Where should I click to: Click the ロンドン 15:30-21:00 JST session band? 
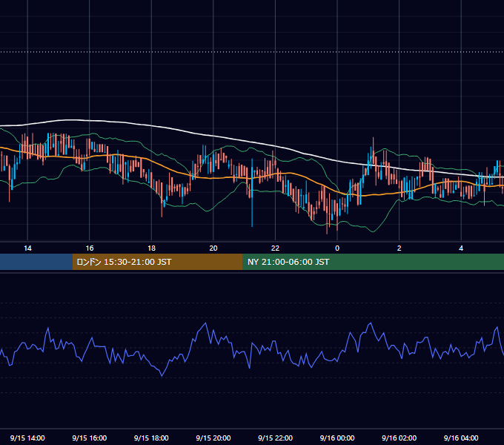coord(157,262)
